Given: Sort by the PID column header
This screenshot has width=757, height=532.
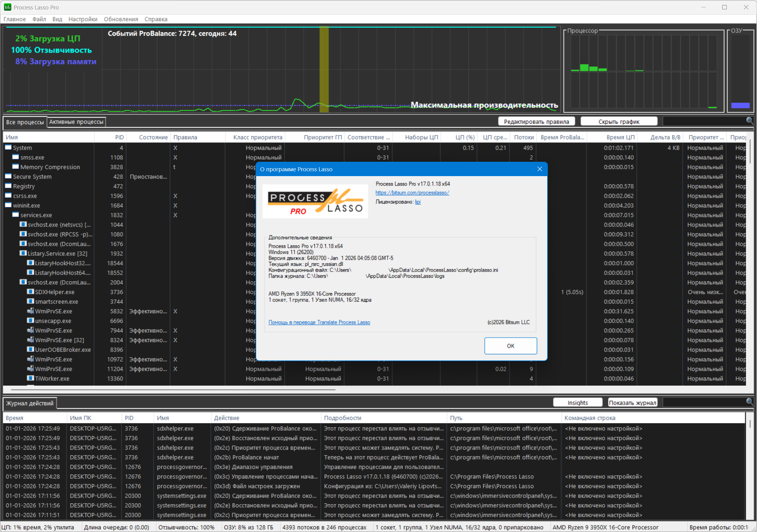Looking at the screenshot, I should click(119, 137).
